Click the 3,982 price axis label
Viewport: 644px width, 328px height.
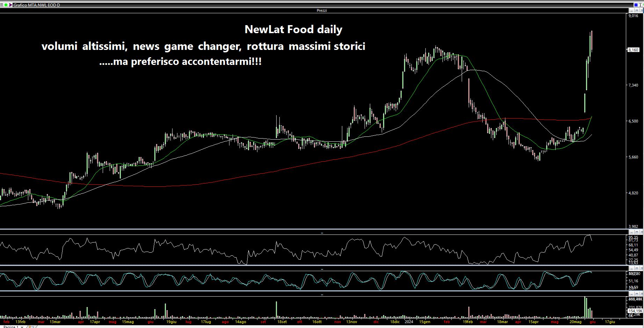[633, 226]
